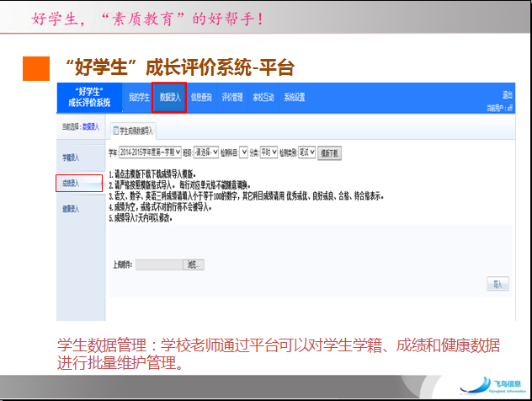This screenshot has width=532, height=401.
Task: Open the 分类 dropdown showing 平时
Action: (x=270, y=153)
